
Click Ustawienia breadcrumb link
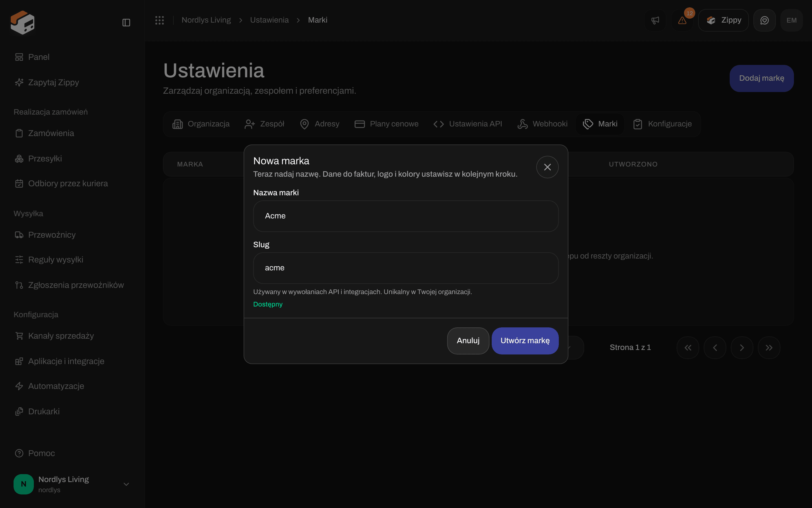pos(269,20)
